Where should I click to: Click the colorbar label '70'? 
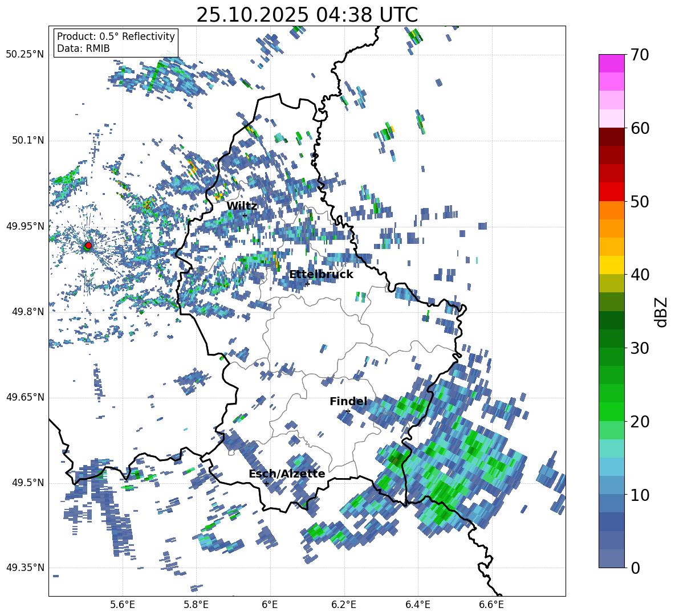[640, 55]
